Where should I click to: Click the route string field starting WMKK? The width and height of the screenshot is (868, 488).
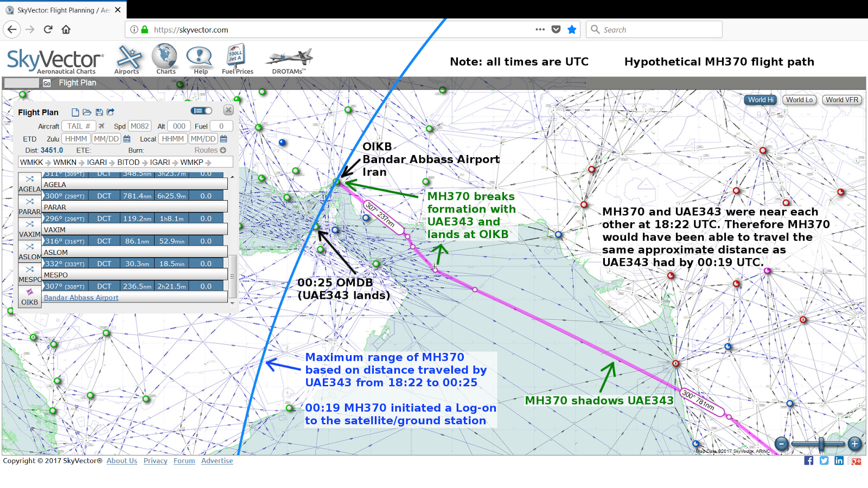[x=126, y=162]
